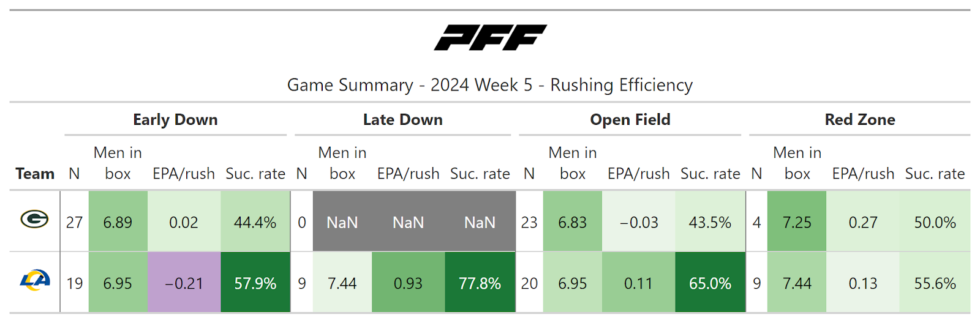Viewport: 980px width, 323px height.
Task: Click the Los Angeles Rams team logo
Action: 34,281
